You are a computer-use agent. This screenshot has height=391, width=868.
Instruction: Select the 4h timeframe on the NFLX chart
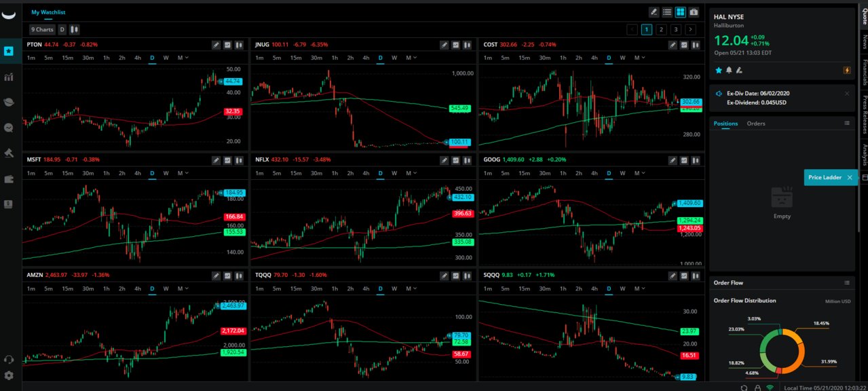pyautogui.click(x=366, y=173)
